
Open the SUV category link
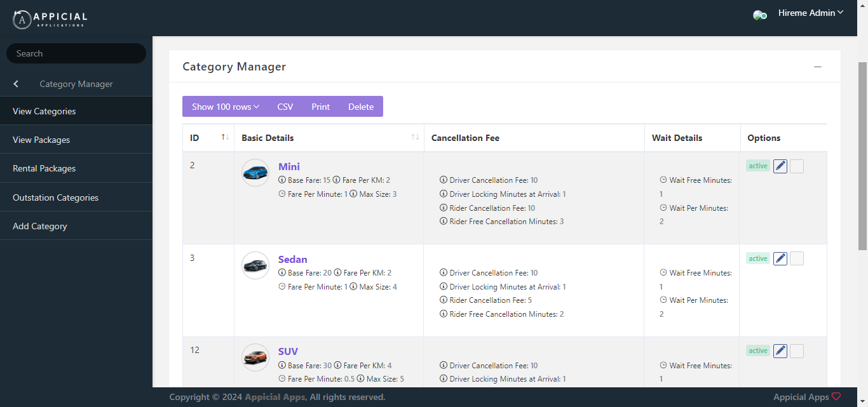288,352
